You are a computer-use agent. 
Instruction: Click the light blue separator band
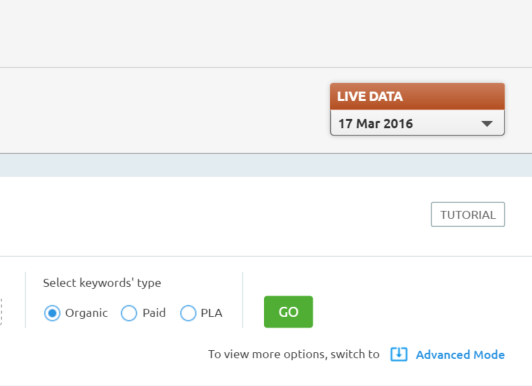coord(266,165)
